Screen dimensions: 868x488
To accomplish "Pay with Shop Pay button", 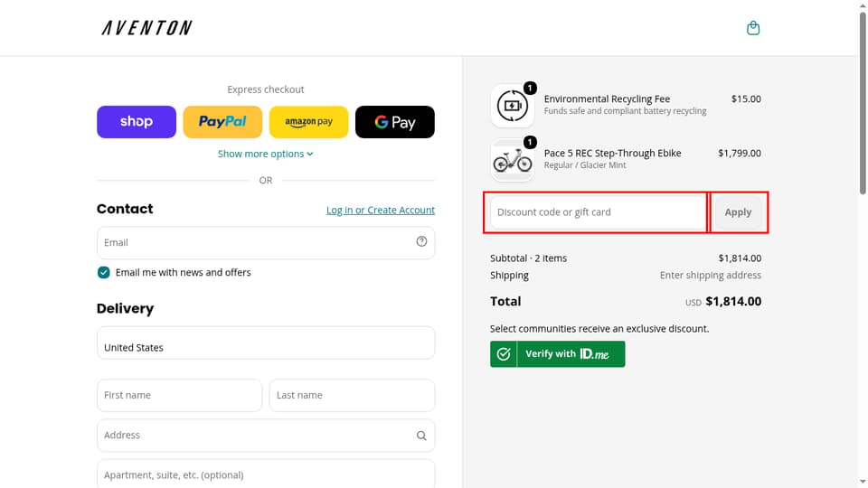I will tap(137, 122).
